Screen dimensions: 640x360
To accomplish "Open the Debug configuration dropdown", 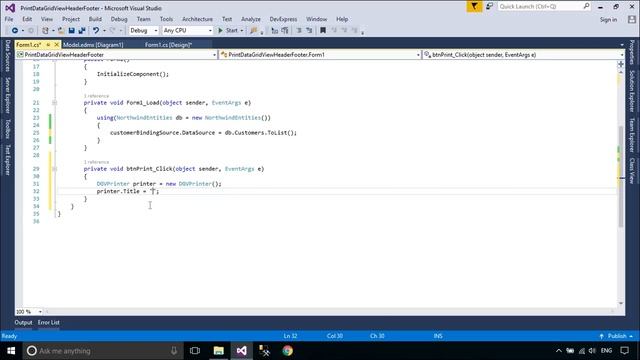I will click(x=156, y=31).
